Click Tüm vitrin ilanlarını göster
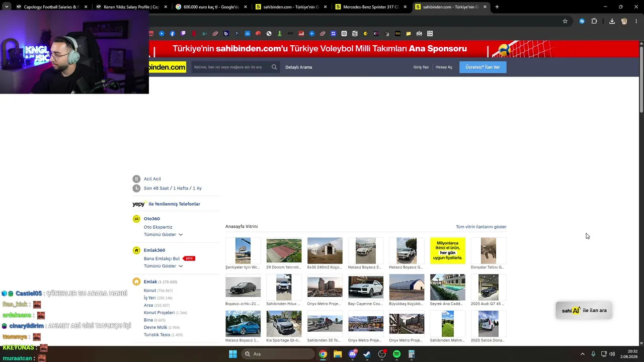The width and height of the screenshot is (644, 362). coord(481,227)
